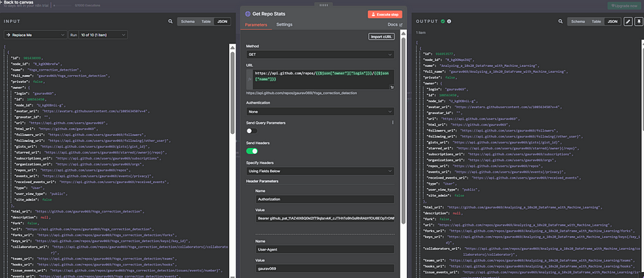Open the Authentication dropdown set to None
Viewport: 644px width, 278px height.
click(x=320, y=111)
